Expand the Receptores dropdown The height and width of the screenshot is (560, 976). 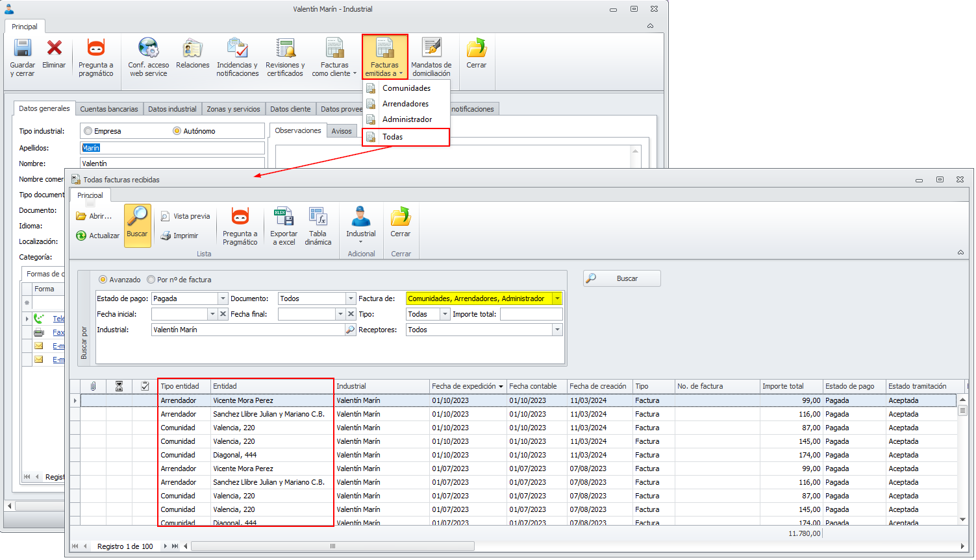[x=557, y=330]
